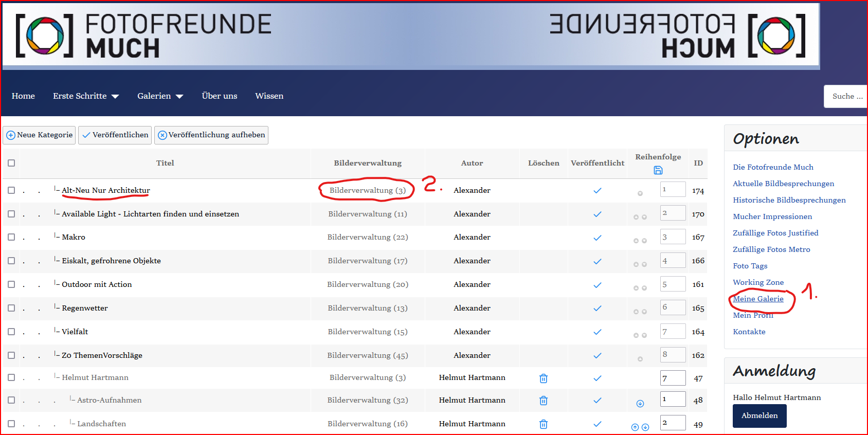The height and width of the screenshot is (435, 868).
Task: Open the Meine Galerie link
Action: [758, 299]
